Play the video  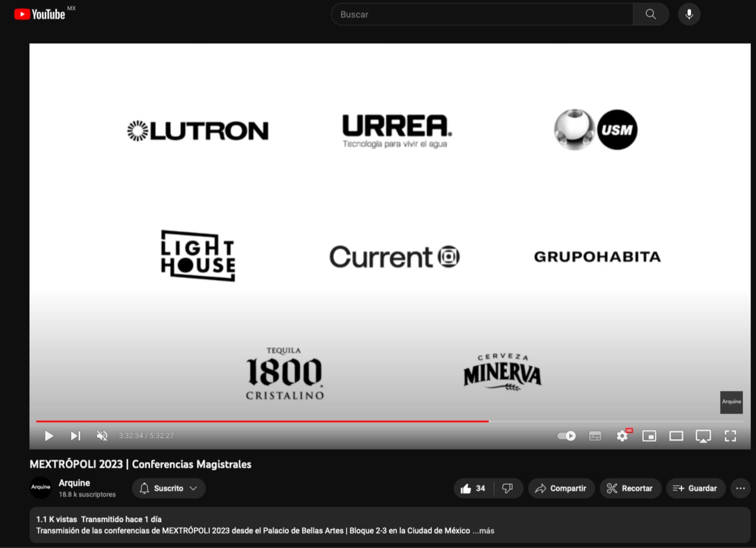point(49,435)
